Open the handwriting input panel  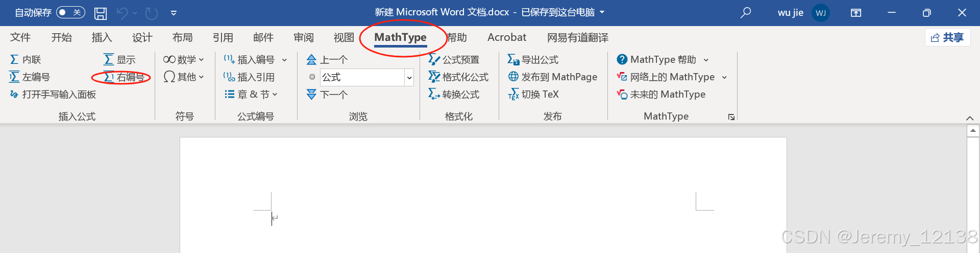coord(53,95)
